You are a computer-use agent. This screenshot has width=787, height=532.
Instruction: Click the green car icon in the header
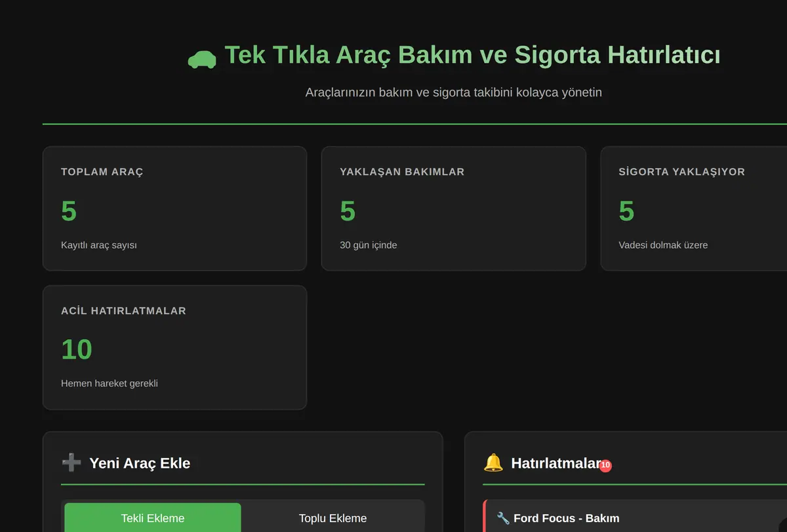pos(202,59)
